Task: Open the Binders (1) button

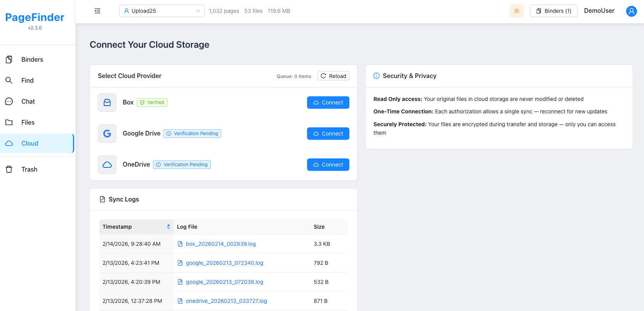Action: [554, 11]
